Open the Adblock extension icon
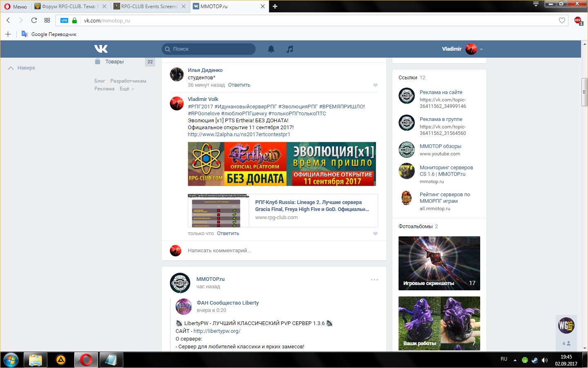This screenshot has height=368, width=588. (578, 20)
